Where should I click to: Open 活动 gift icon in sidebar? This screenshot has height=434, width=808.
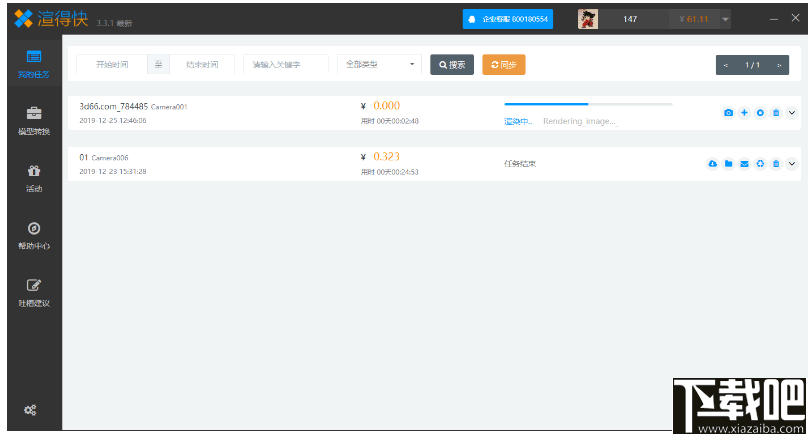click(34, 178)
